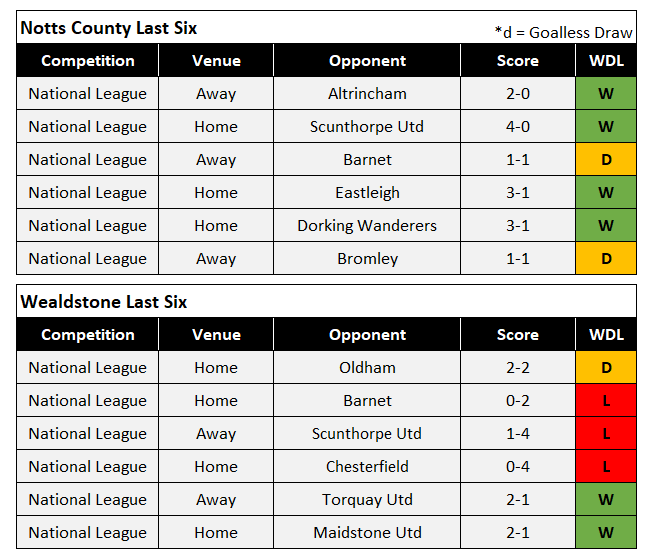Image resolution: width=653 pixels, height=559 pixels.
Task: Select the Eastleigh opponent cell
Action: coord(367,193)
